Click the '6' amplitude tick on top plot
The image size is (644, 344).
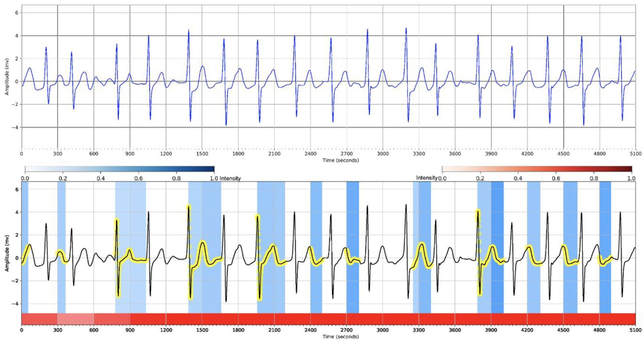17,13
